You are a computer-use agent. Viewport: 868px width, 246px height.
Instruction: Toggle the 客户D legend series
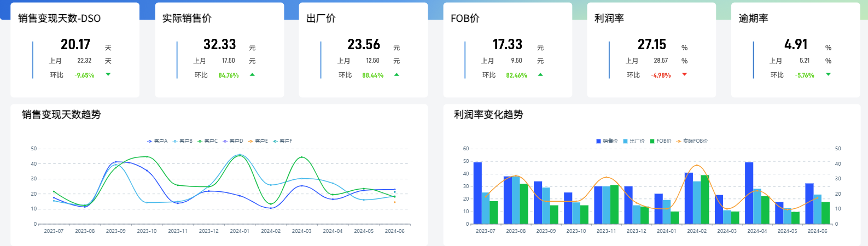tap(233, 141)
